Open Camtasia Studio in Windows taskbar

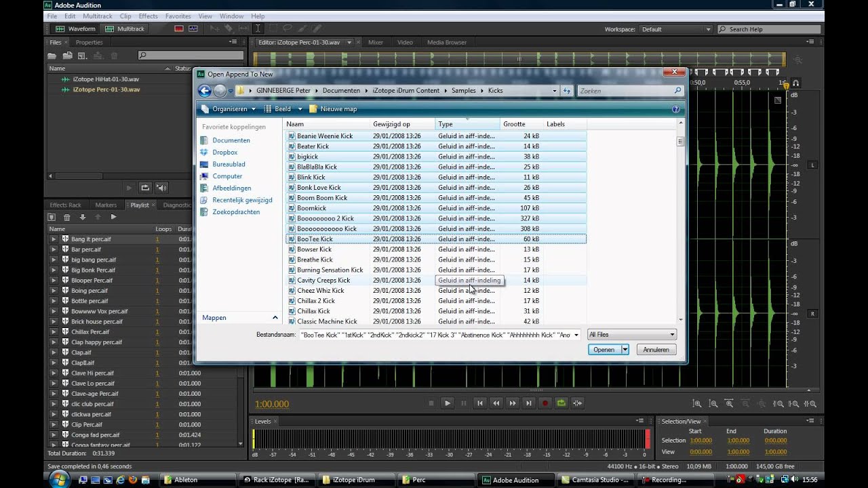[x=597, y=480]
